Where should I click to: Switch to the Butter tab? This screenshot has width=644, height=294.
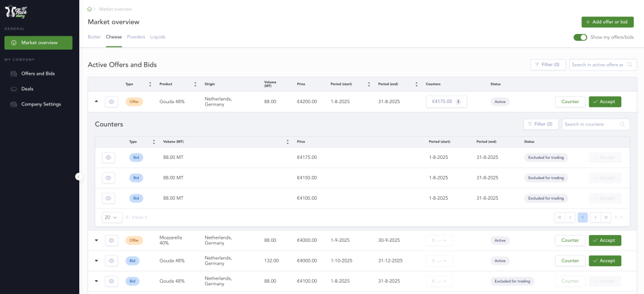coord(94,37)
